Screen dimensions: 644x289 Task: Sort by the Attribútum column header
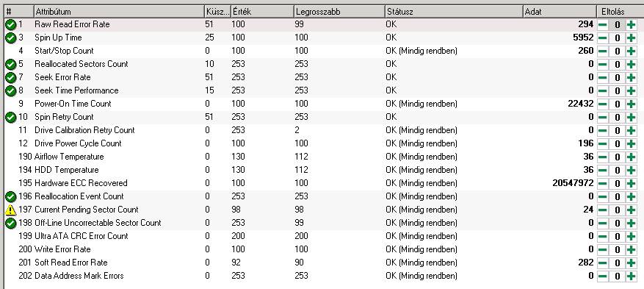119,12
